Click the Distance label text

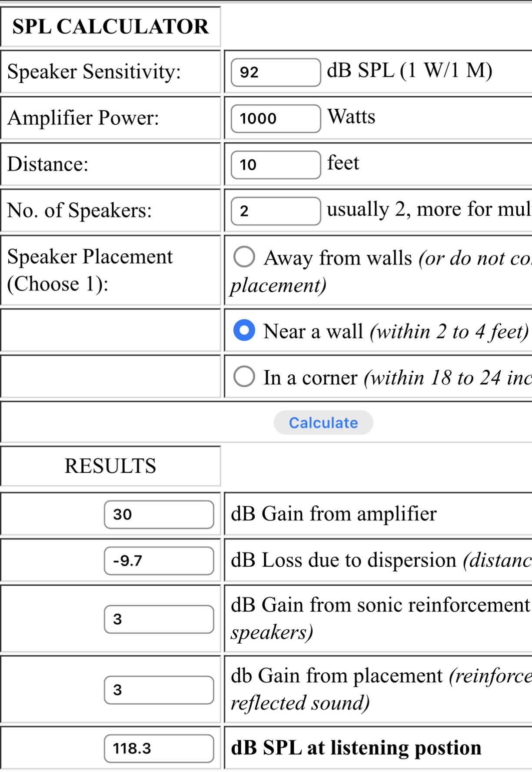pyautogui.click(x=48, y=164)
